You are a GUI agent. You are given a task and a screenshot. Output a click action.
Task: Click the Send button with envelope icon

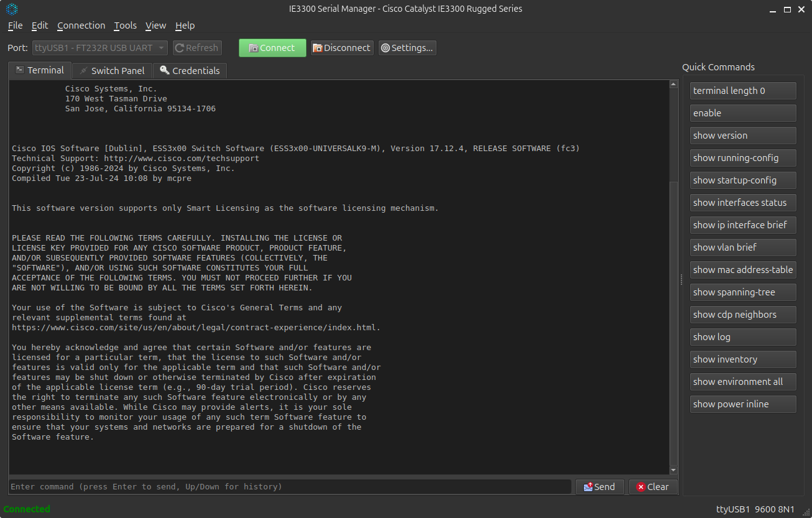tap(599, 487)
